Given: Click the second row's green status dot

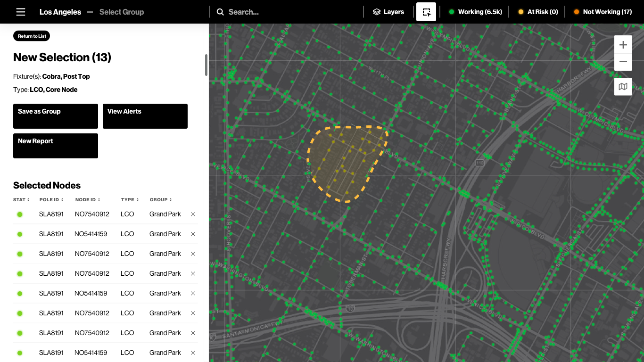Looking at the screenshot, I should pos(20,234).
